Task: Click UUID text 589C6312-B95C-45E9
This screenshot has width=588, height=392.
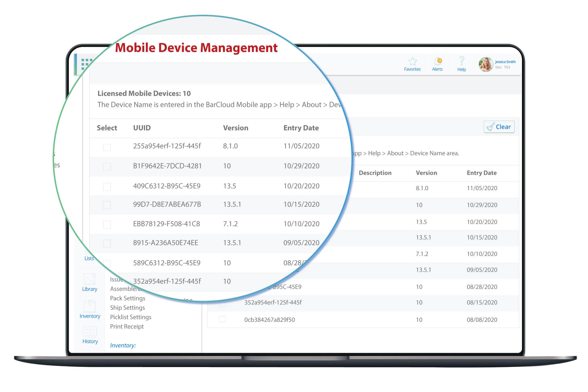Action: pos(167,263)
